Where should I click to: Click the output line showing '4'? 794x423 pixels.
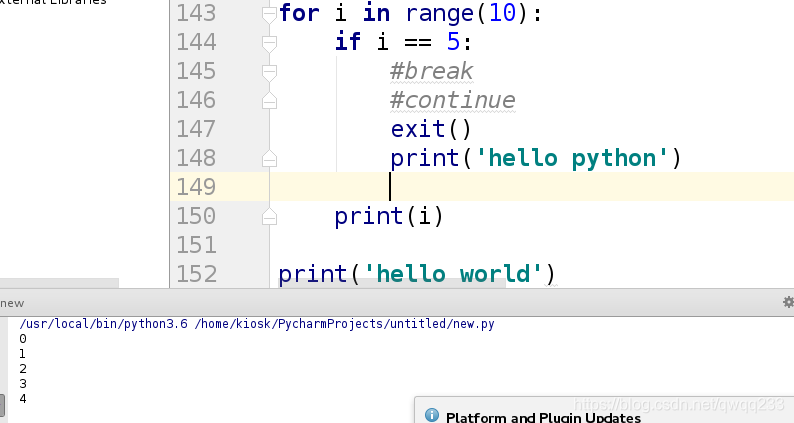[x=23, y=399]
